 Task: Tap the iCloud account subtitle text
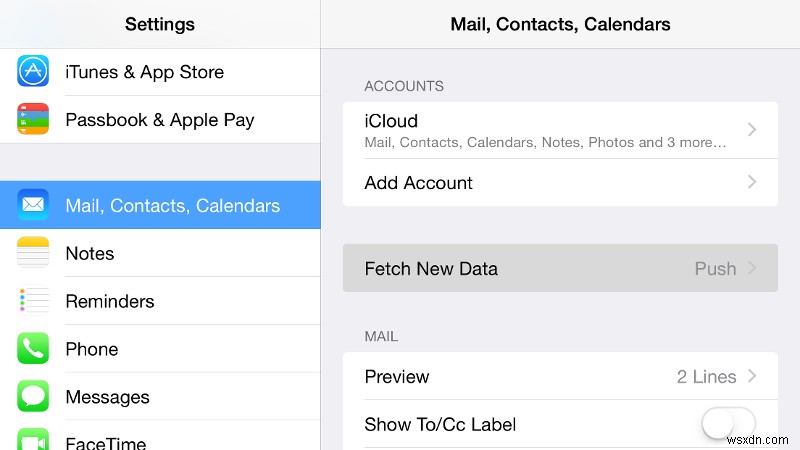545,143
